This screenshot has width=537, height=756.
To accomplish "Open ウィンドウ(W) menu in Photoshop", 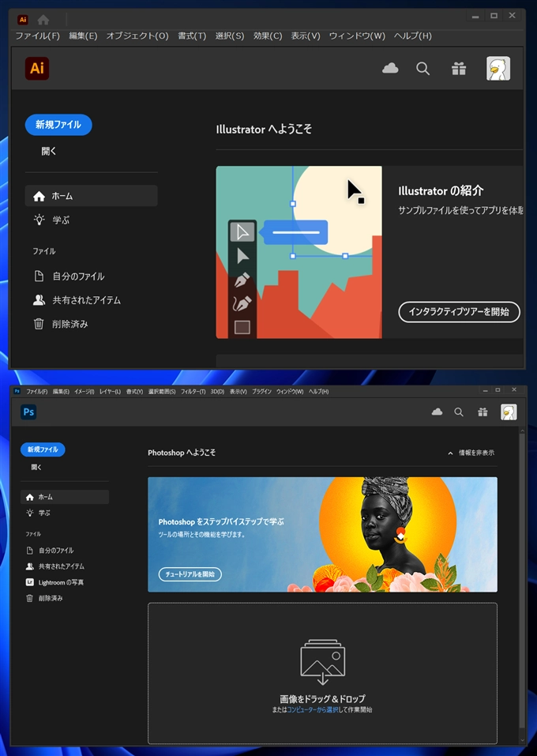I will [290, 392].
